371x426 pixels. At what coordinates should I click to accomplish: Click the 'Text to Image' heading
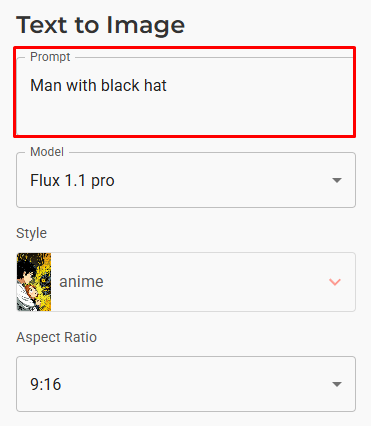click(x=100, y=26)
